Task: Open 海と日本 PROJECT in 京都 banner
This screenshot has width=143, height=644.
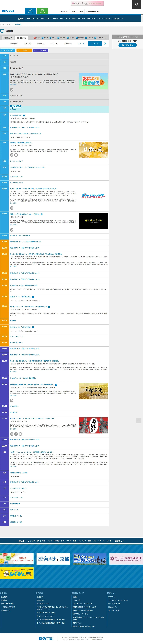Action: 53,559
